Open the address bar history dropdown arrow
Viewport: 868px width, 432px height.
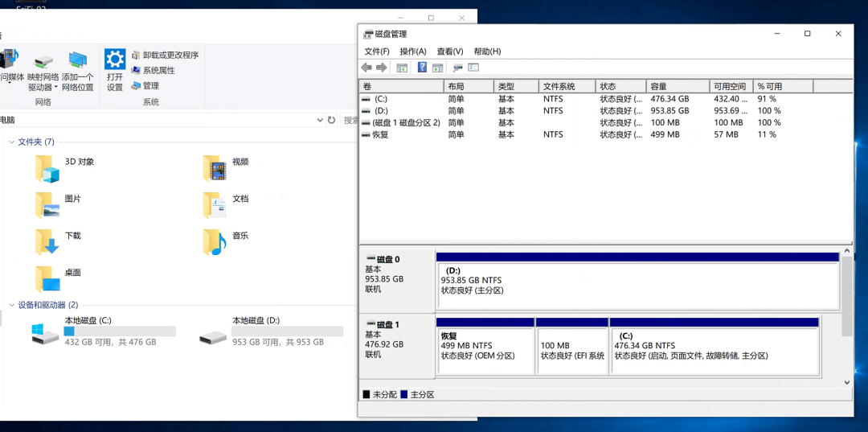click(320, 120)
